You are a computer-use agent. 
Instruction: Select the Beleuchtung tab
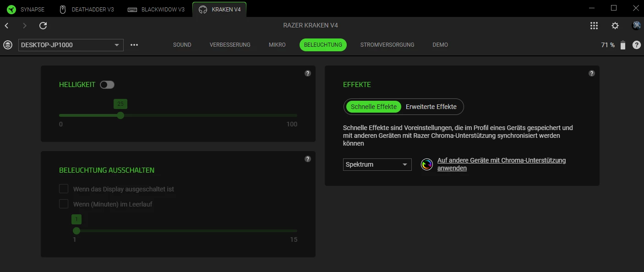click(x=323, y=45)
